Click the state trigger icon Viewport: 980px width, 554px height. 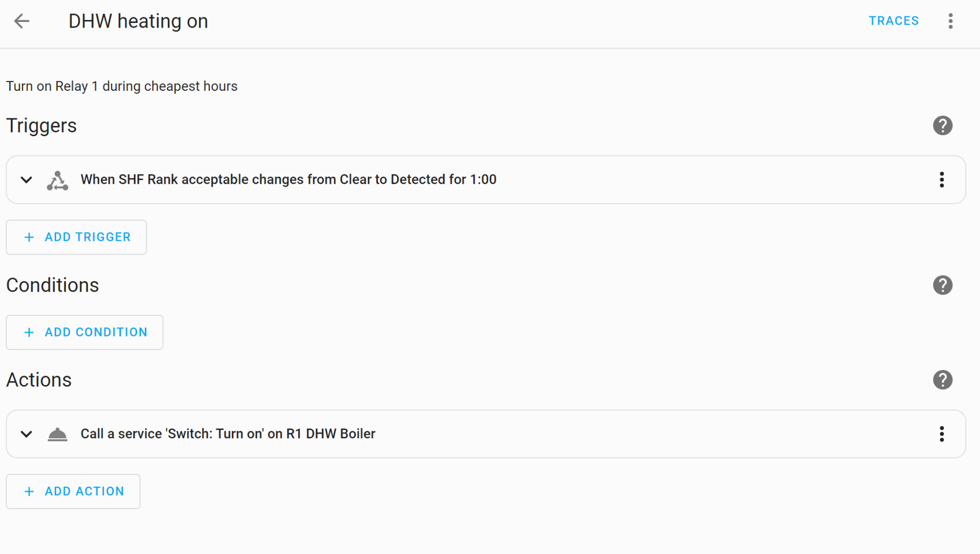tap(57, 180)
